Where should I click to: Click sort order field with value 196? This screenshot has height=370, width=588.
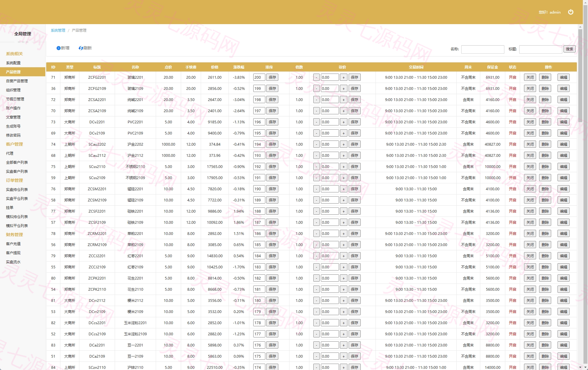(x=259, y=122)
